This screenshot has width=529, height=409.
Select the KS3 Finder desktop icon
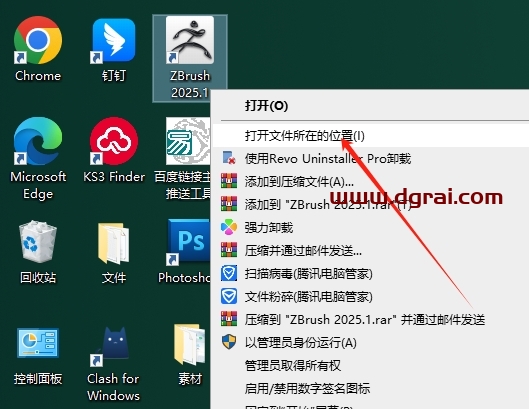click(114, 150)
